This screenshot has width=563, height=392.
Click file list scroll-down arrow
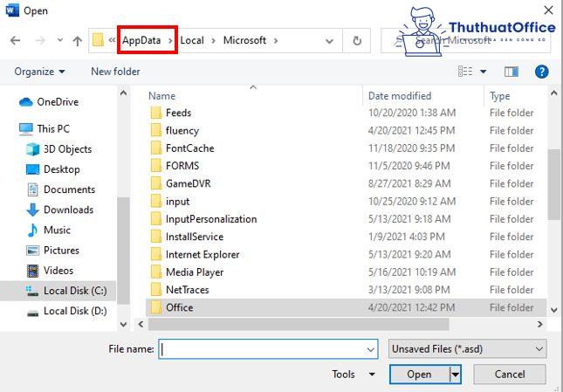click(x=553, y=310)
